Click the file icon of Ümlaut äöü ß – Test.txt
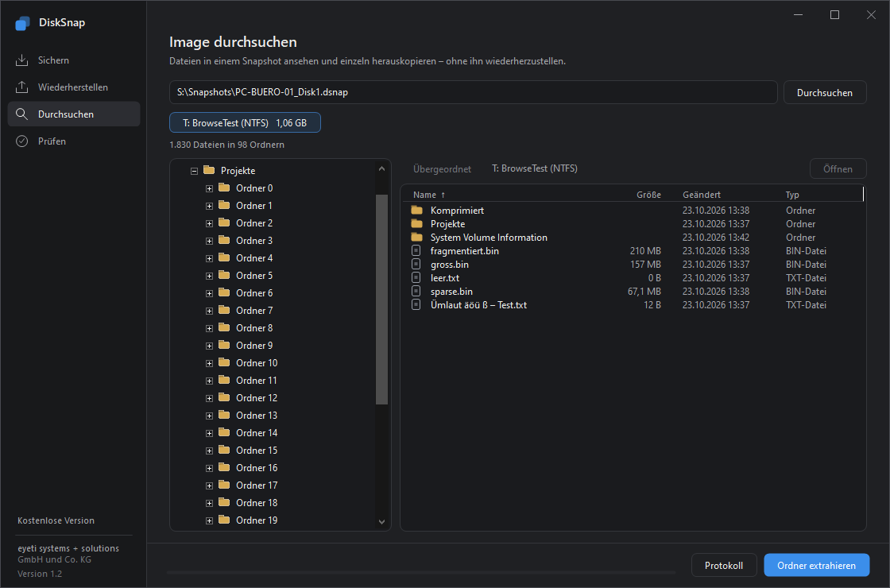890x588 pixels. pos(416,305)
